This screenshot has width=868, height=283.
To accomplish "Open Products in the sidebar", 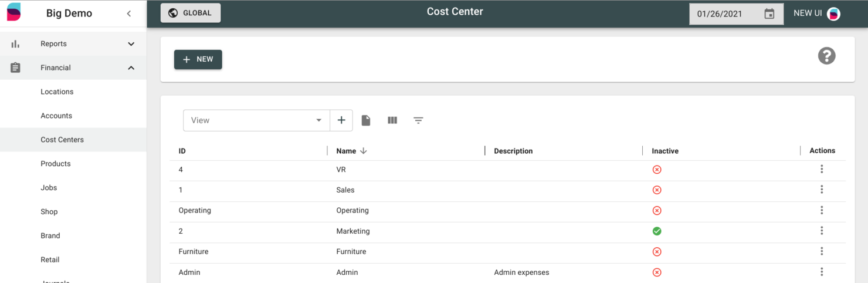I will [56, 164].
